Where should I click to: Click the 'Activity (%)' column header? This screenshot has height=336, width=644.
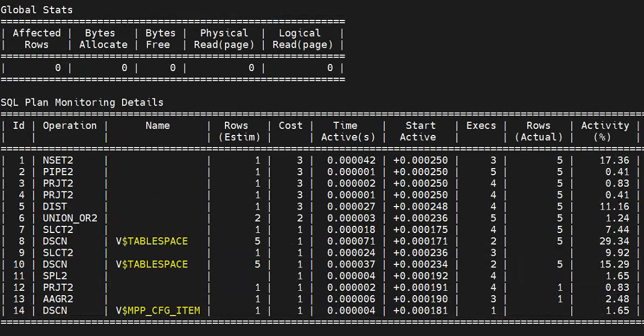click(605, 131)
